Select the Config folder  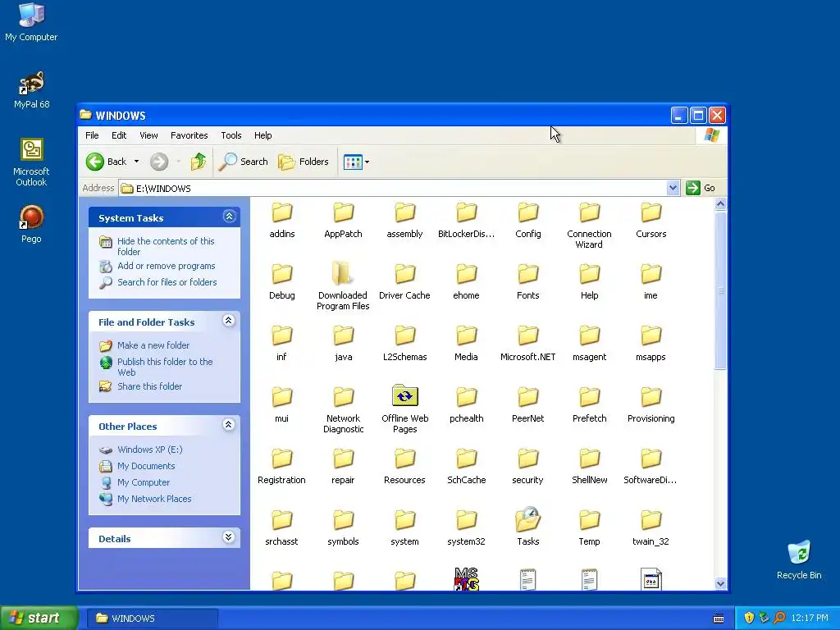[x=527, y=220]
